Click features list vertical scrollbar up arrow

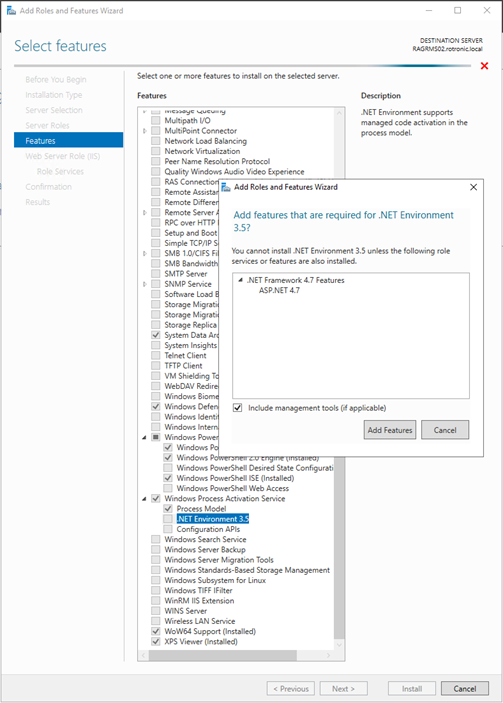coord(339,113)
